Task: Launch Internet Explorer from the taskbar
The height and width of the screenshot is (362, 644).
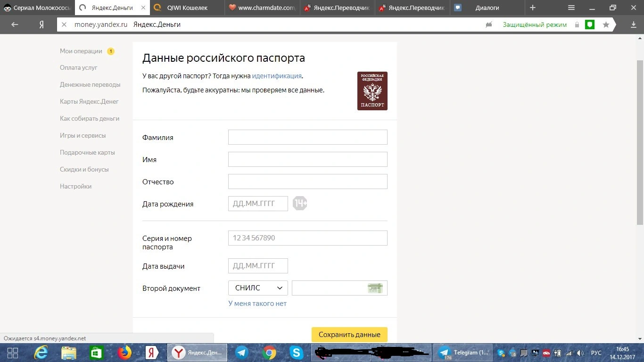Action: [41, 353]
